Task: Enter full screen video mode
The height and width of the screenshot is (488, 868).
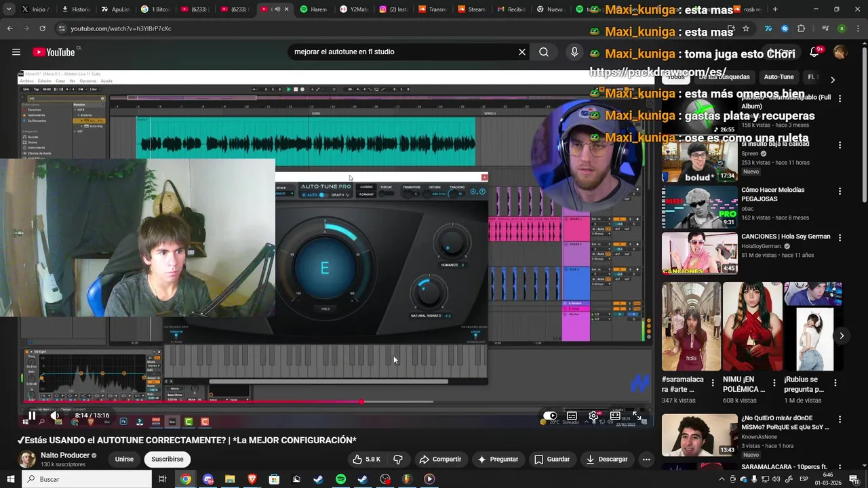Action: pos(636,415)
